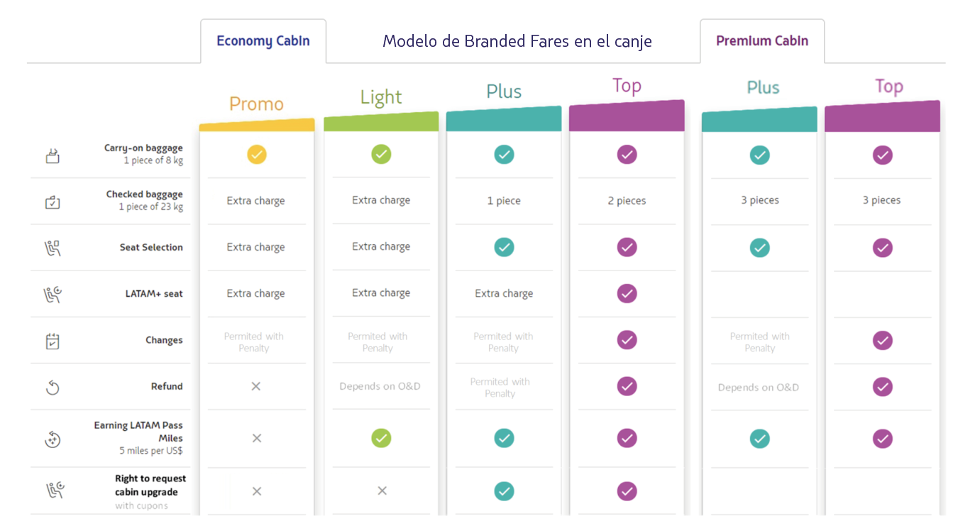The image size is (980, 531).
Task: Click the Seat Selection seat icon
Action: tap(53, 248)
